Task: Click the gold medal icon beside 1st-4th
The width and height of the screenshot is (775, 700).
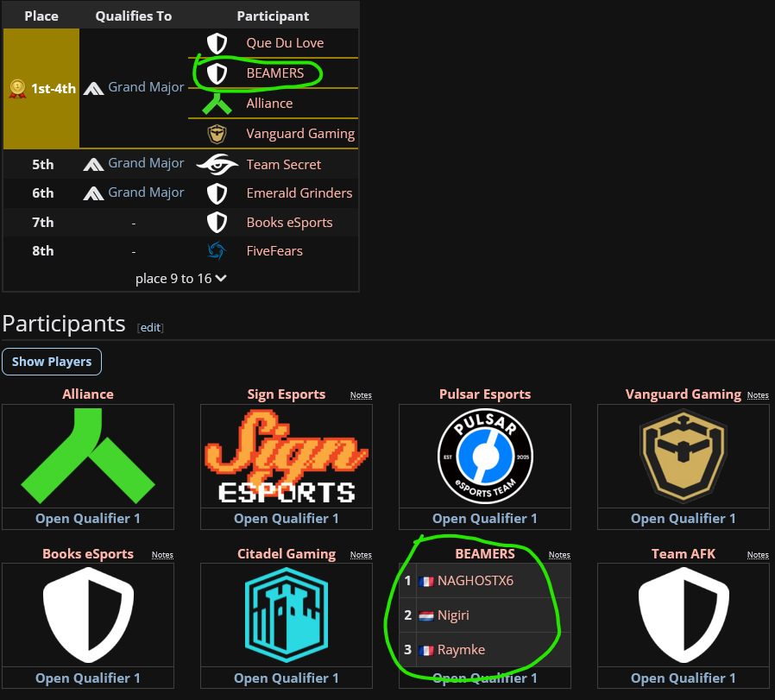Action: 17,89
